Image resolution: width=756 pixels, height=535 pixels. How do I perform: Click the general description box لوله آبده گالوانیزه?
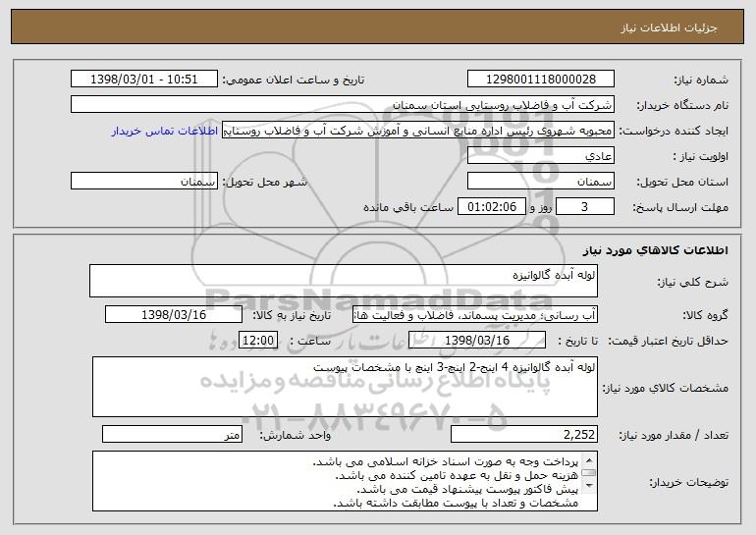tap(344, 281)
